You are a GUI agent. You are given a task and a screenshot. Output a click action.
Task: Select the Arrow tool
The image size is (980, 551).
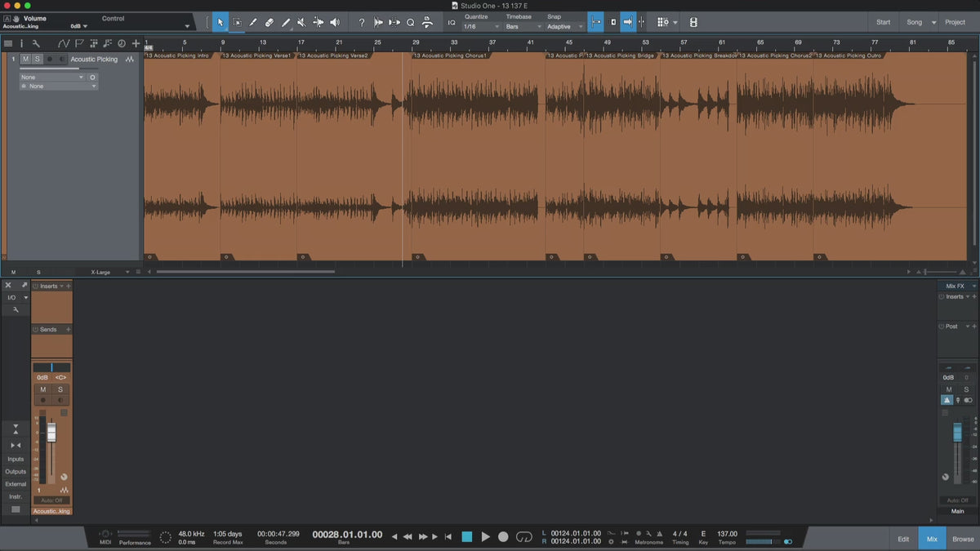coord(220,22)
